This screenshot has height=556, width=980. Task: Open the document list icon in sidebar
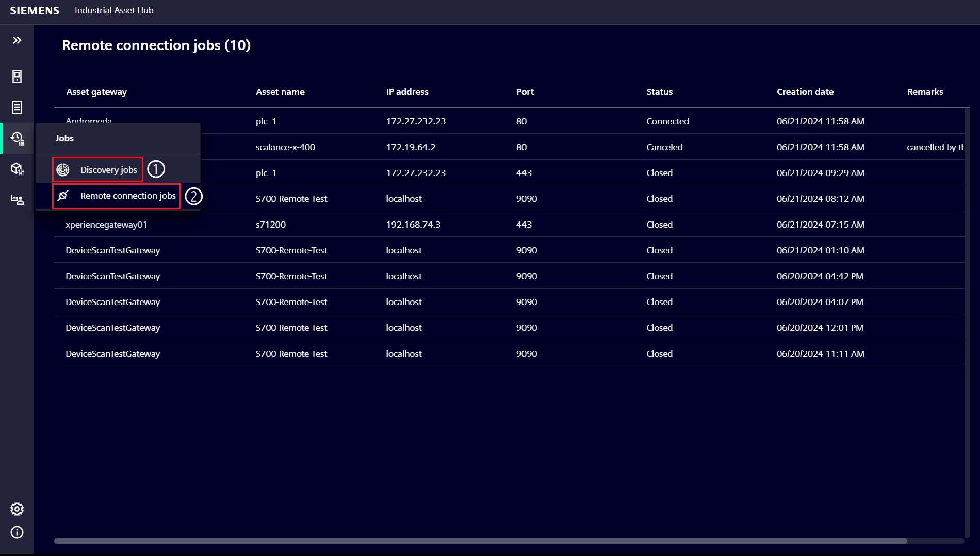(x=17, y=107)
